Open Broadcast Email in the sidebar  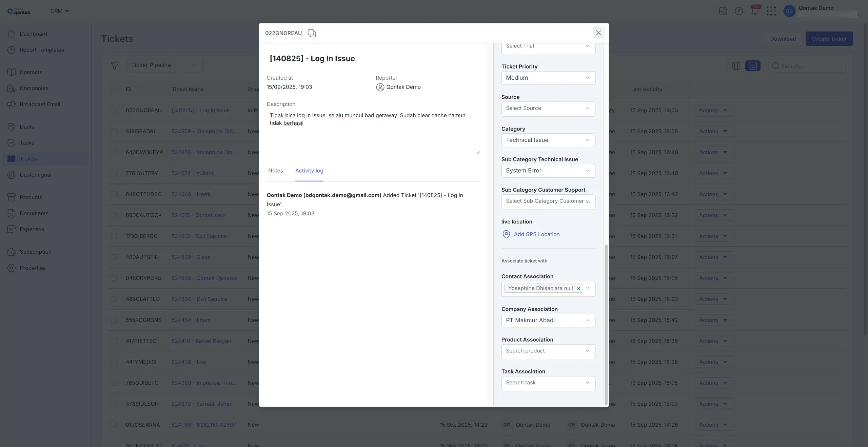tap(40, 104)
